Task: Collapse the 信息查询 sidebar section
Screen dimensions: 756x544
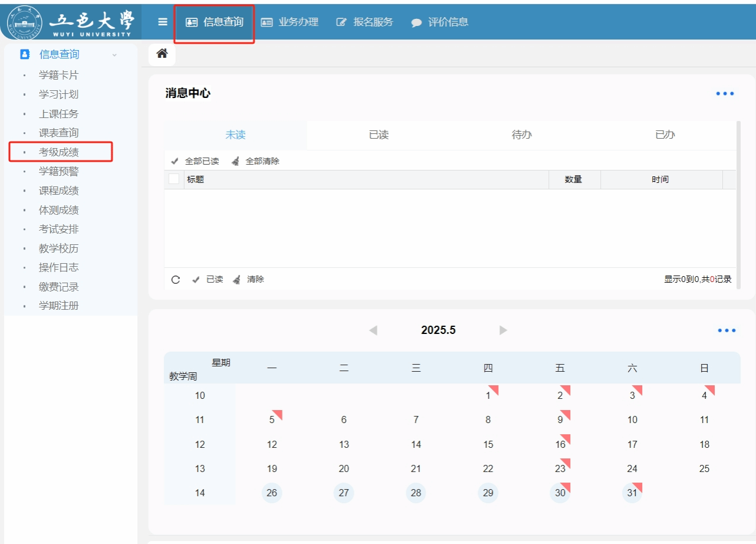Action: coord(114,55)
